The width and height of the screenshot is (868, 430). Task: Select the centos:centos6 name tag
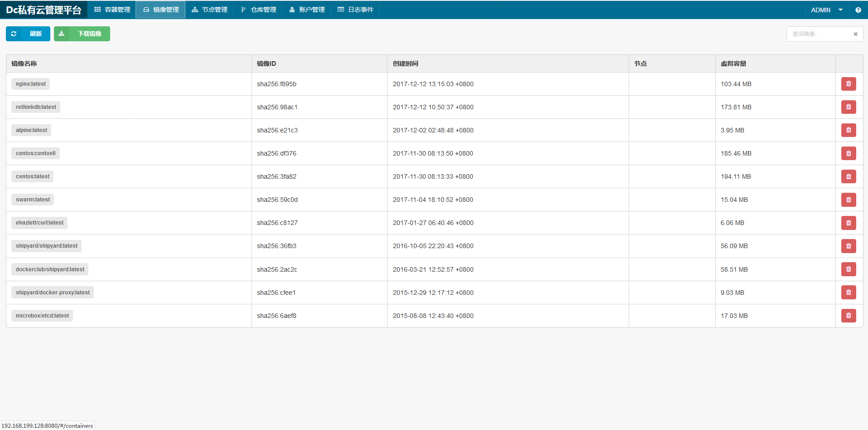[x=36, y=153]
